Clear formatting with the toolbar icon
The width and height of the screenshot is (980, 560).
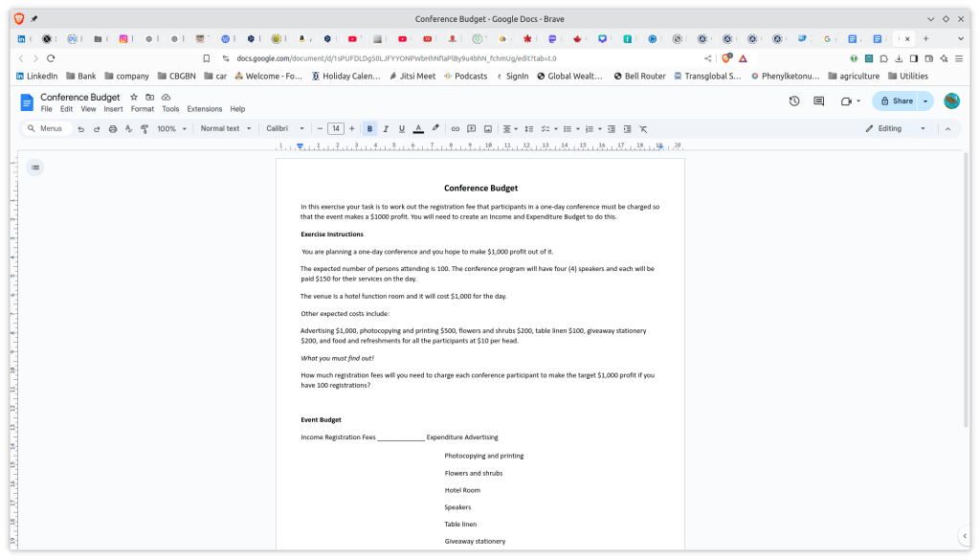click(x=643, y=128)
